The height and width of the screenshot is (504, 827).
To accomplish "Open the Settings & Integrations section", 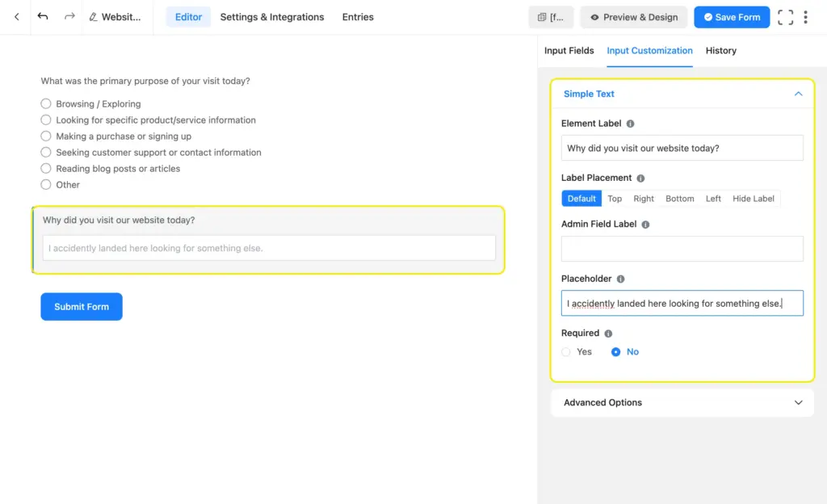I will (271, 16).
